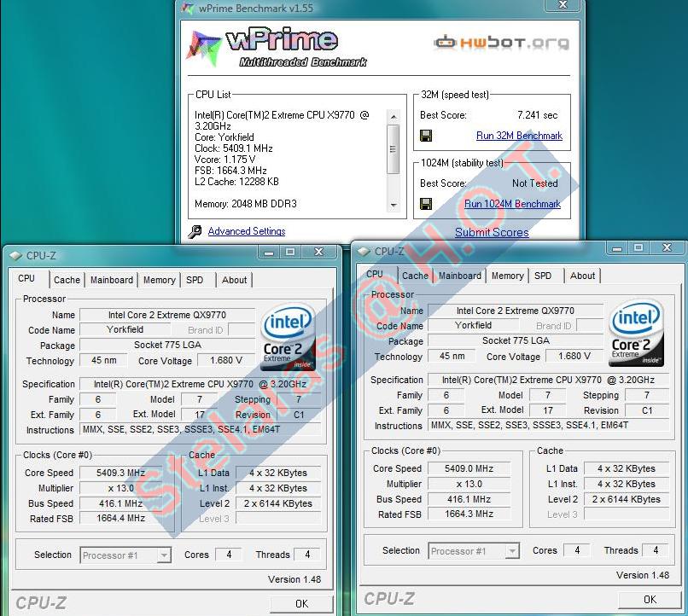The width and height of the screenshot is (688, 616).
Task: Minimize the right CPU-Z window
Action: (x=617, y=247)
